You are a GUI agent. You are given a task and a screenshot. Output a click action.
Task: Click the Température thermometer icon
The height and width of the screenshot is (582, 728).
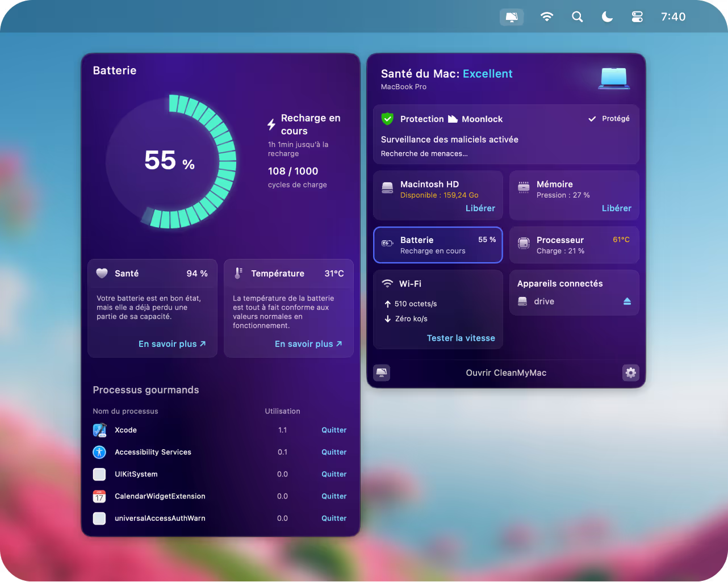pos(239,273)
